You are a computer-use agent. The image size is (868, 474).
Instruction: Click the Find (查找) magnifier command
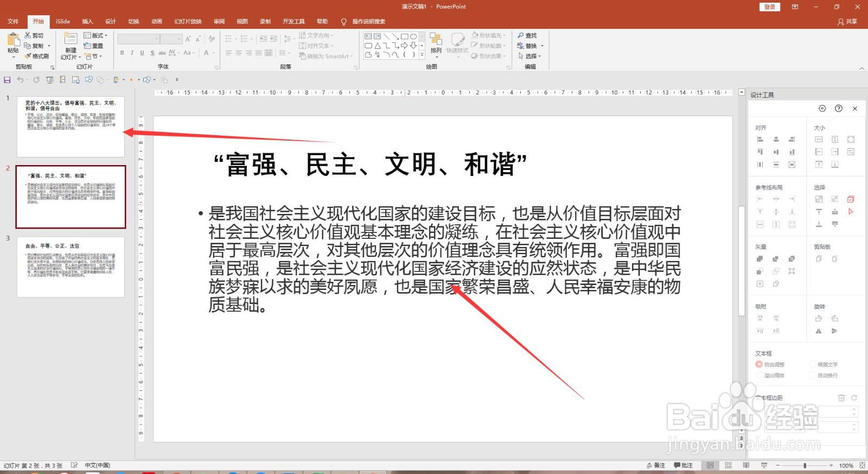coord(527,35)
